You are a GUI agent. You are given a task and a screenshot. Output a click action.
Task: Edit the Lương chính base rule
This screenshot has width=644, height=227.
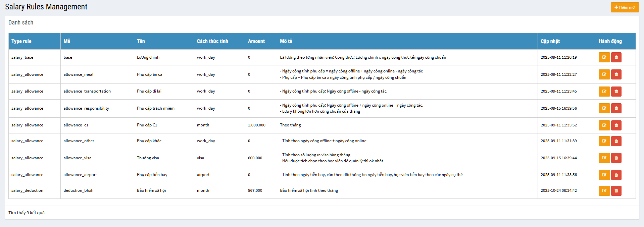[x=604, y=57]
